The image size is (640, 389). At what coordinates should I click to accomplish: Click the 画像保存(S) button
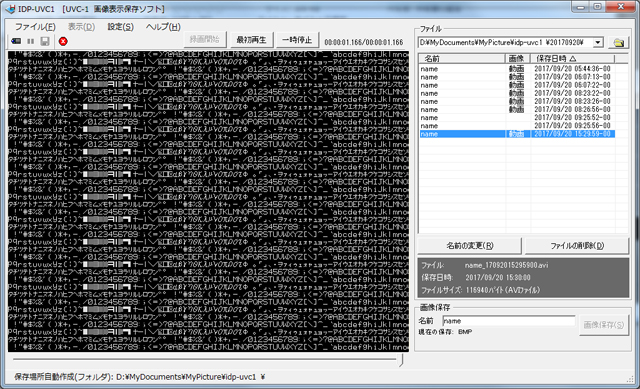pos(604,325)
